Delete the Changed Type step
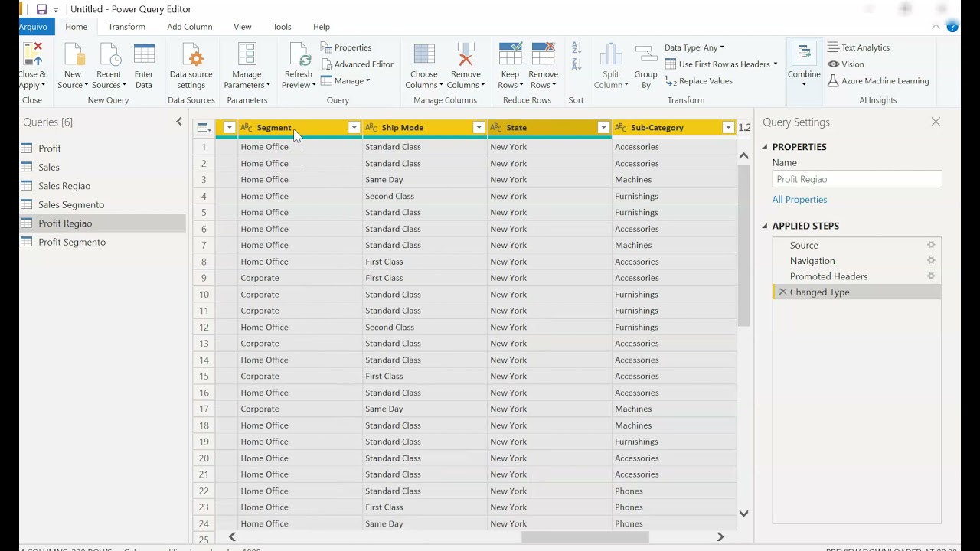 782,292
